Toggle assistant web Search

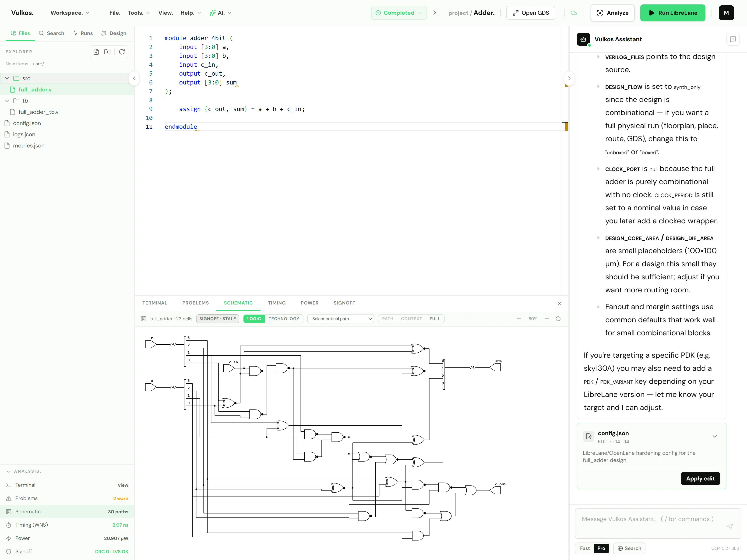click(629, 549)
